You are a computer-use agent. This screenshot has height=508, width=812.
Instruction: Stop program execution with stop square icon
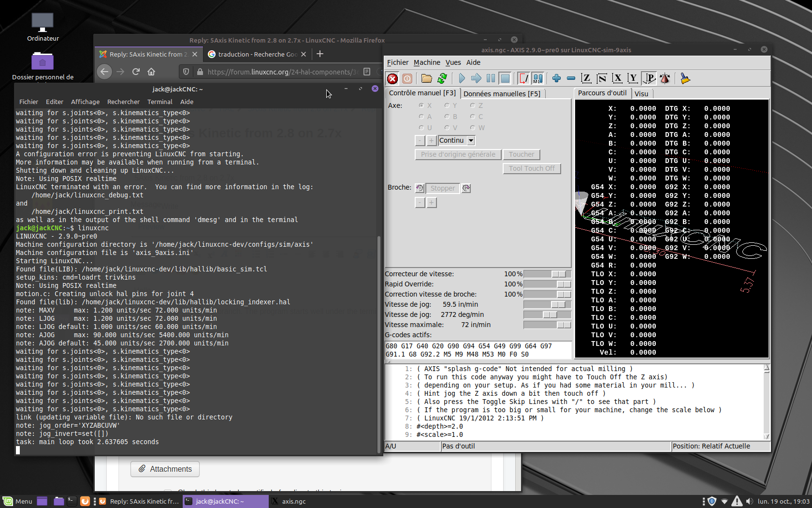(x=505, y=78)
